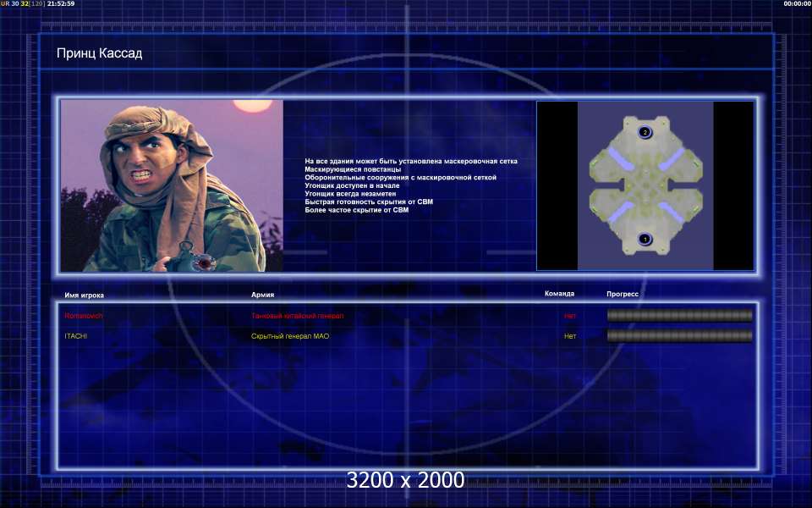Click the 'Армия' column header
The width and height of the screenshot is (812, 508).
262,295
